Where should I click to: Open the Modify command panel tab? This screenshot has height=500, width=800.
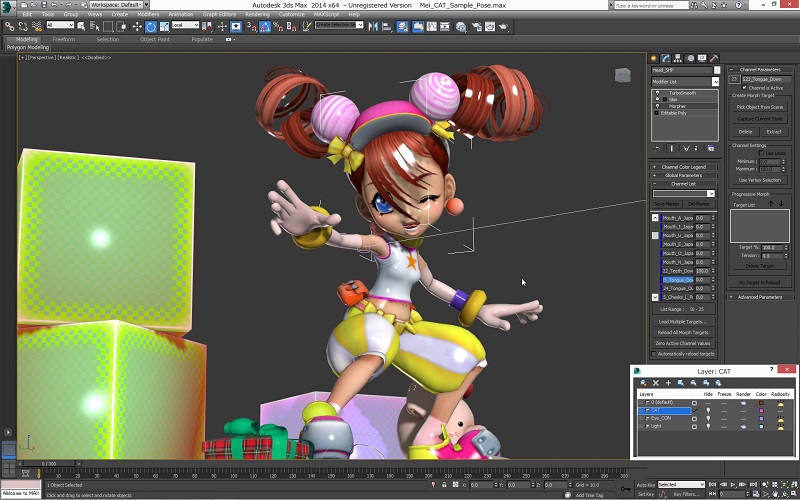click(666, 58)
